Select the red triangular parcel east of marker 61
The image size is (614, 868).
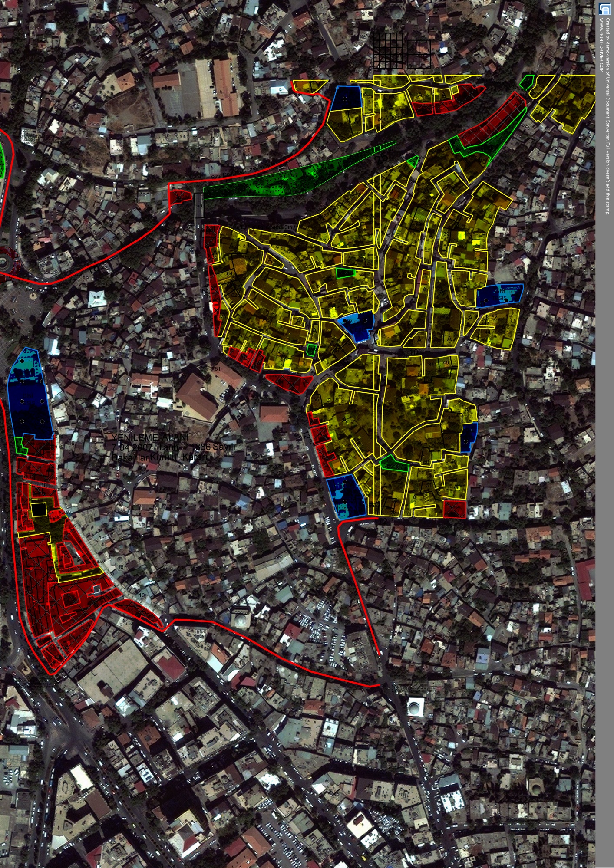tap(289, 383)
